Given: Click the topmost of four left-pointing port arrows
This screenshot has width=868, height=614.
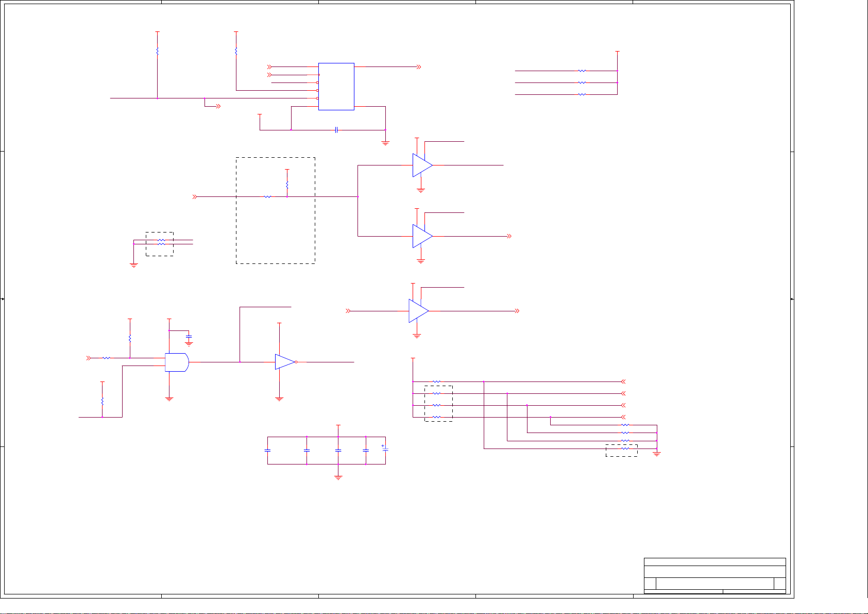Looking at the screenshot, I should coord(623,382).
